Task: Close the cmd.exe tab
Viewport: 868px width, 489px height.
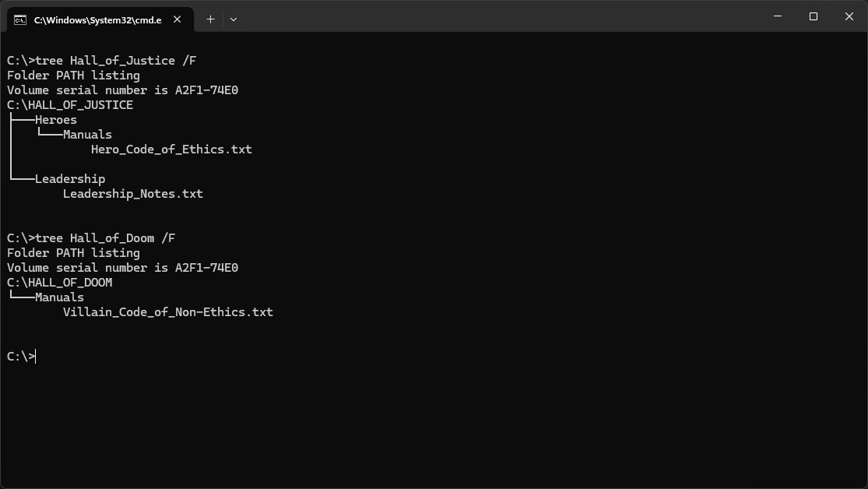Action: [x=177, y=19]
